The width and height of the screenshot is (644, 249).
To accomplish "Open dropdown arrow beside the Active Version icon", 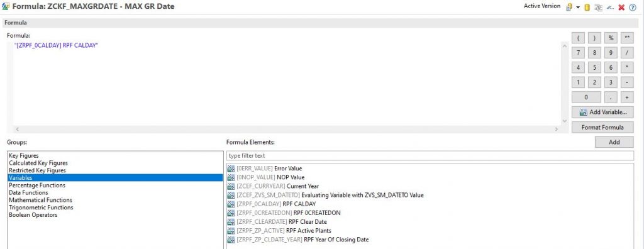I will coord(578,8).
